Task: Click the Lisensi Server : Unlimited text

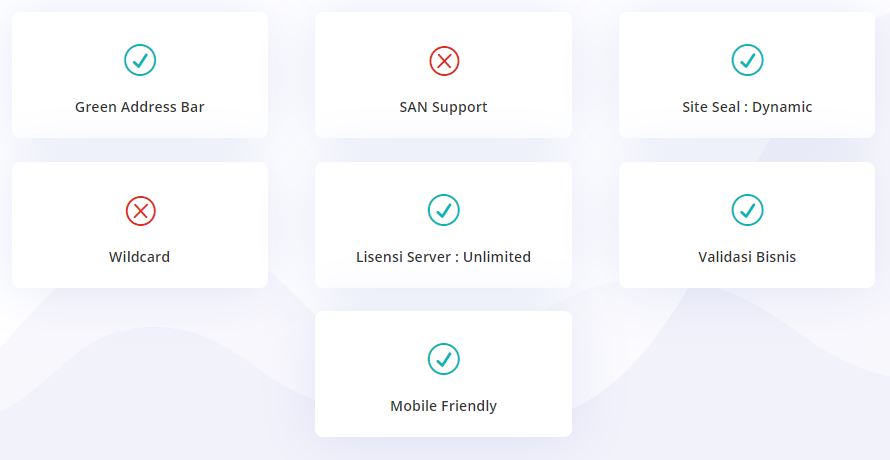Action: (x=444, y=257)
